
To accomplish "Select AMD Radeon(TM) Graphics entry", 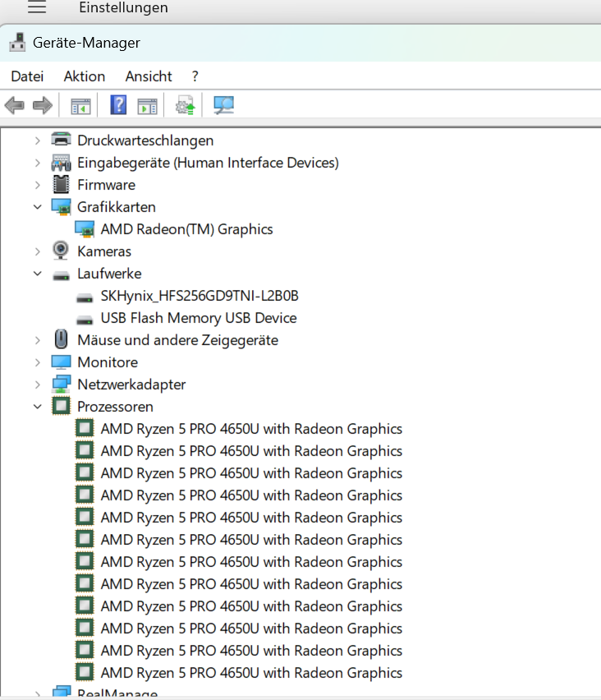I will tap(187, 229).
